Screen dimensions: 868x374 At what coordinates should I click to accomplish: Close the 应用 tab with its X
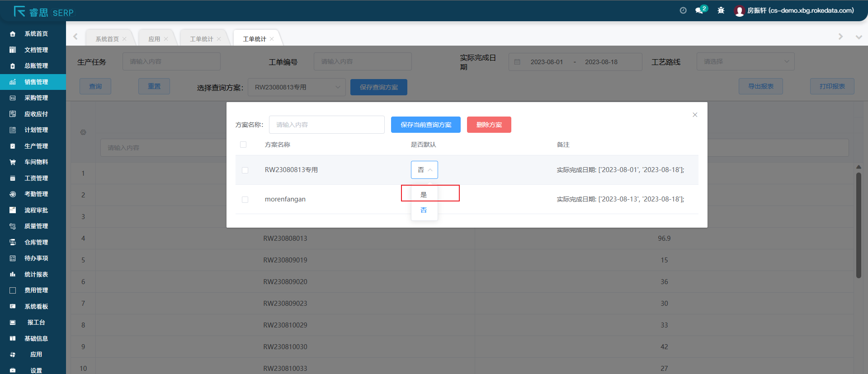(x=166, y=39)
